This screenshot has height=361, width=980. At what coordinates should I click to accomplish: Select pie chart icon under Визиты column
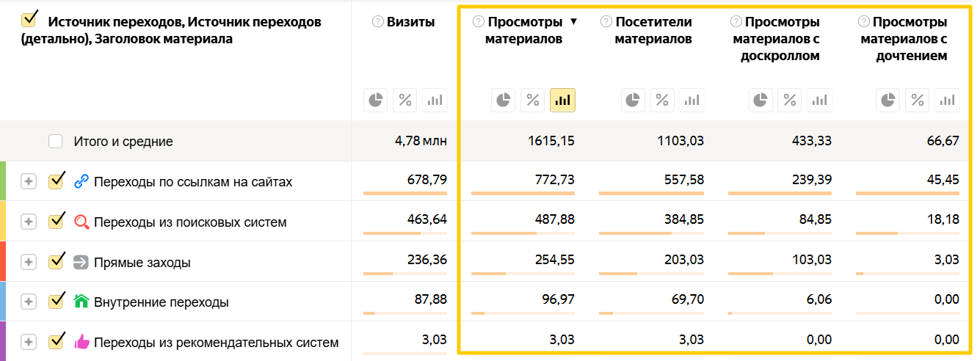[376, 100]
